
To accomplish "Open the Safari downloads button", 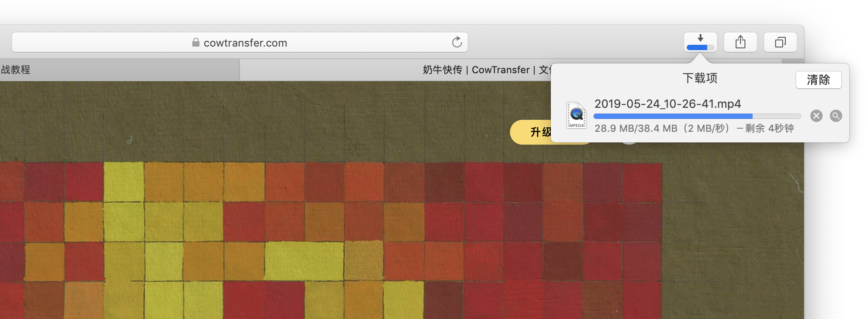I will pos(700,42).
